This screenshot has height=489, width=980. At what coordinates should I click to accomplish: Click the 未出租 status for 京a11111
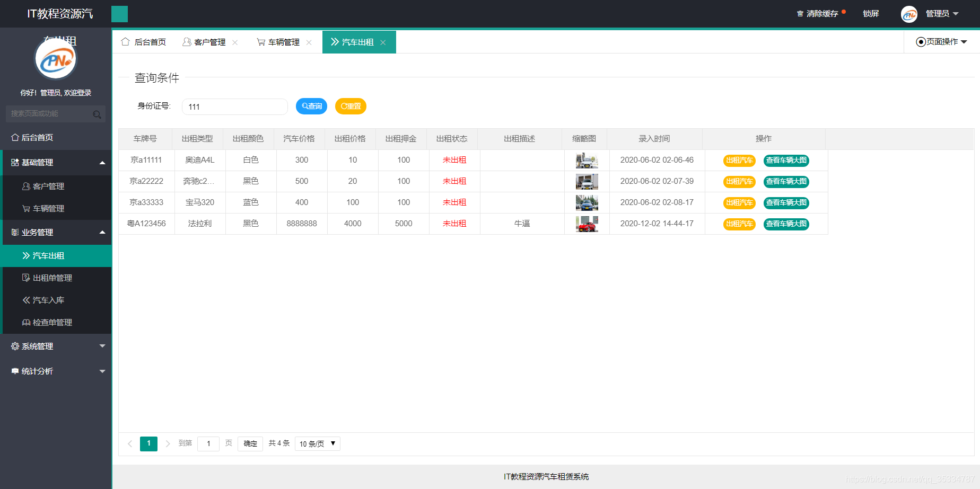click(x=454, y=159)
